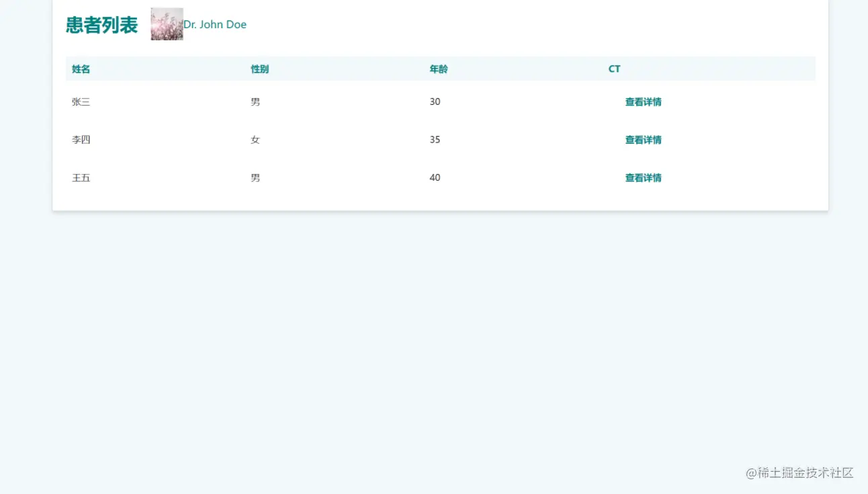Open 查看详情 for patient 王五
The image size is (868, 494).
643,178
